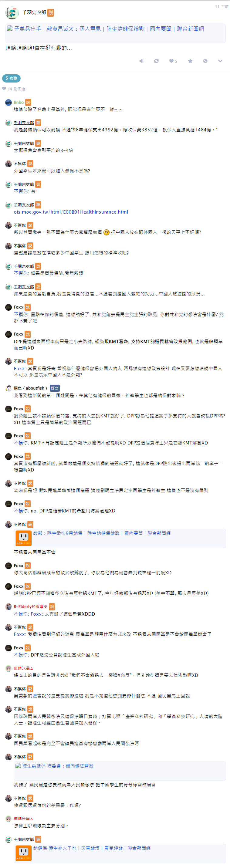Image resolution: width=230 pixels, height=868 pixels.
Task: Open 千羽宗次郎's avatar at the top
Action: click(x=12, y=13)
